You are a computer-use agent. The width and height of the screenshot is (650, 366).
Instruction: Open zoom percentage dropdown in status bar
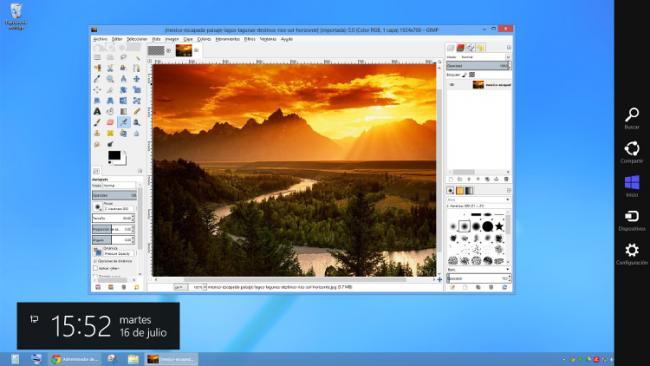point(199,287)
